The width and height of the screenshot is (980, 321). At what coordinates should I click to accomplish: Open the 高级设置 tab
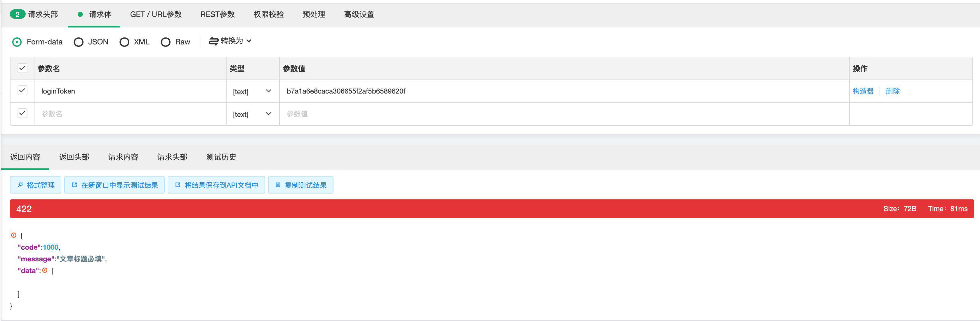coord(359,14)
